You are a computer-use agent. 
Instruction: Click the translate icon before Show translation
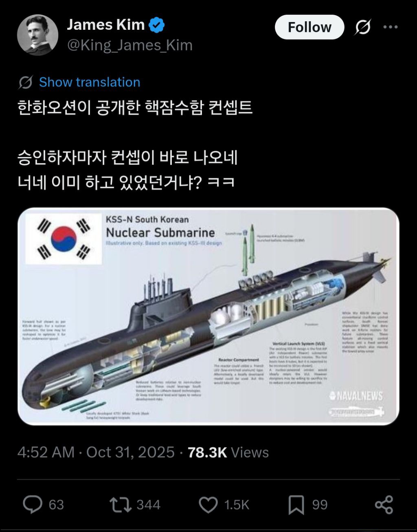25,82
